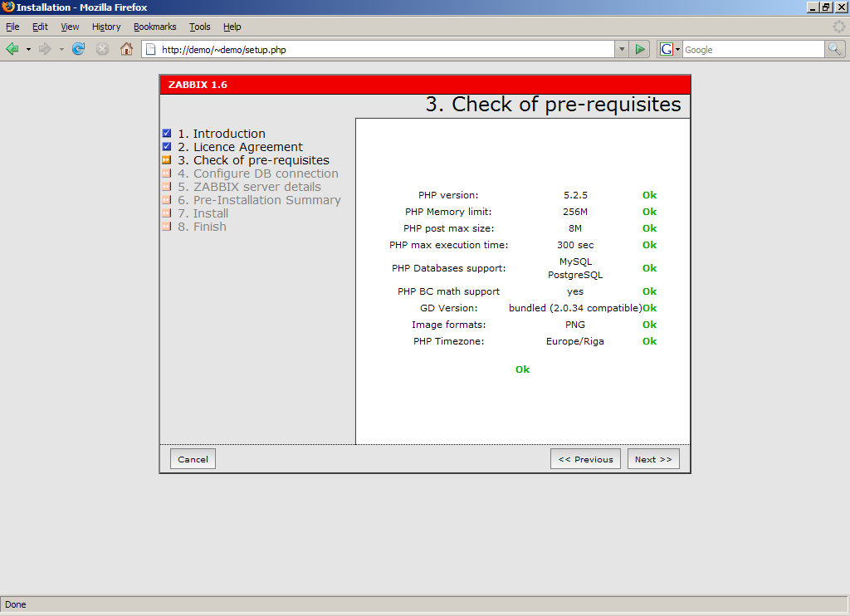Select 6. Pre-Installation Summary step text
850x616 pixels.
pyautogui.click(x=259, y=200)
